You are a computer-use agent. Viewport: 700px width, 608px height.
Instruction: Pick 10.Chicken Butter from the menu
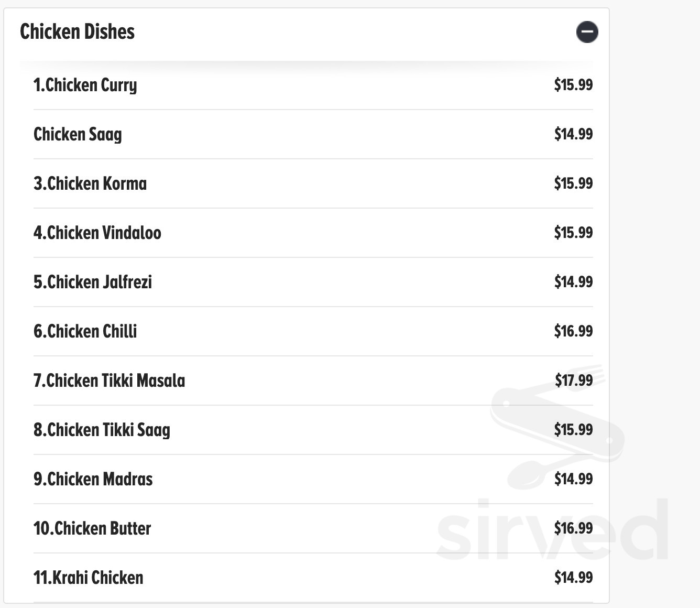(x=92, y=528)
